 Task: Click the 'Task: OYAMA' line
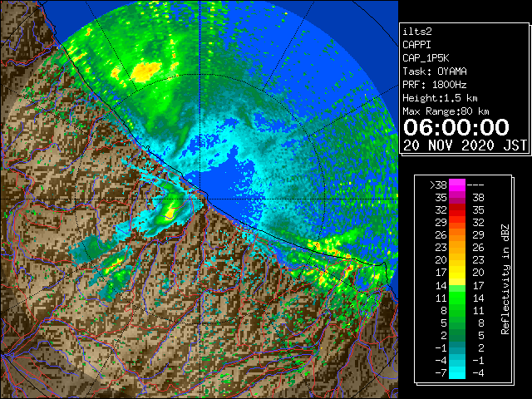point(435,71)
